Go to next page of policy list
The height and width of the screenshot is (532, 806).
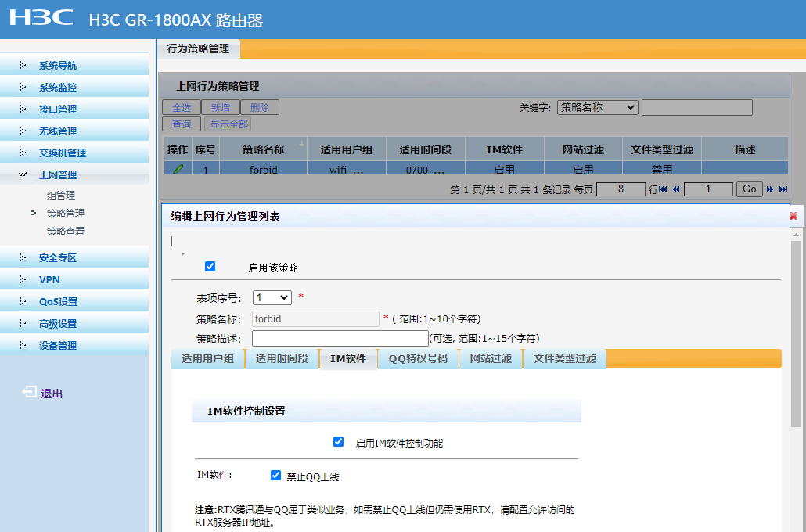pyautogui.click(x=770, y=189)
